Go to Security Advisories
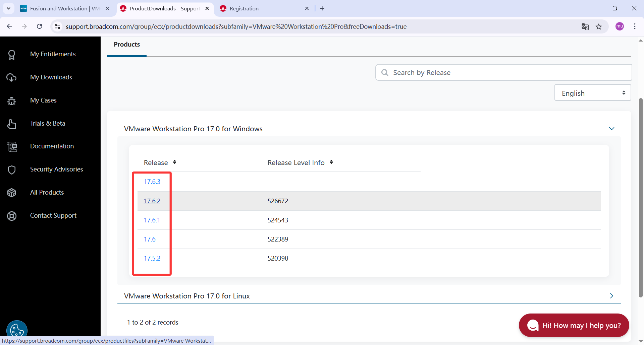 pyautogui.click(x=56, y=169)
